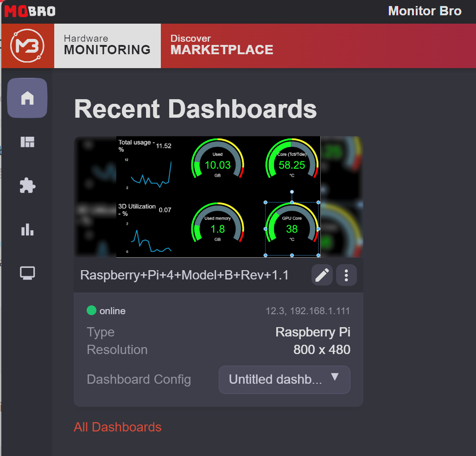Expand the Dashboard Config dropdown
The height and width of the screenshot is (456, 476).
pos(285,380)
